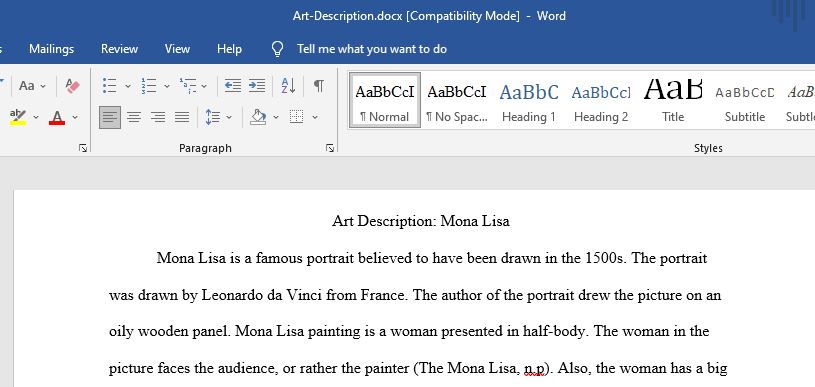Click the Shading paint bucket icon
The height and width of the screenshot is (387, 815).
coord(258,117)
